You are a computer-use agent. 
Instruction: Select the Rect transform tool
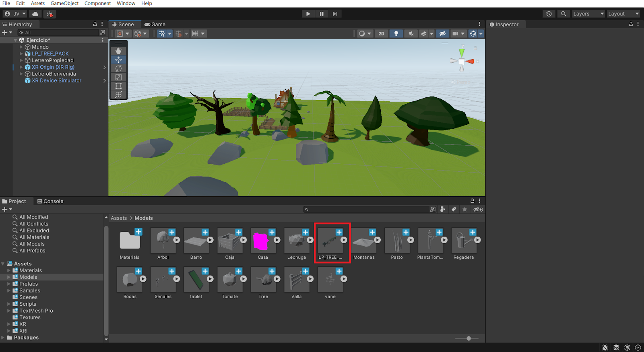click(x=118, y=86)
